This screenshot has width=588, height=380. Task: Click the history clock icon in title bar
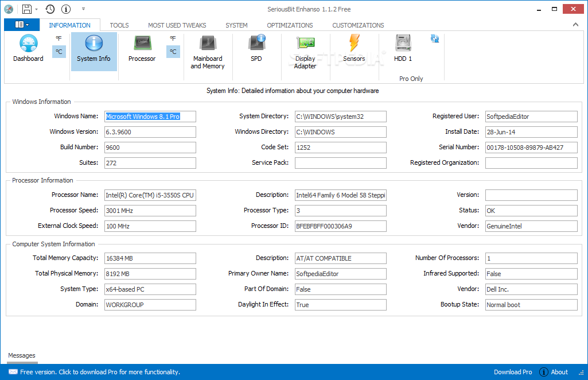click(x=50, y=9)
